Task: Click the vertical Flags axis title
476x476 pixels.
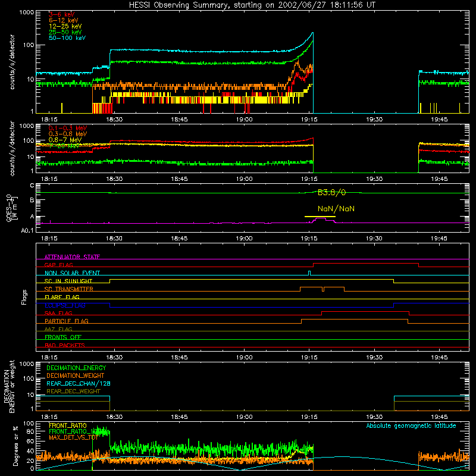Action: [x=24, y=297]
